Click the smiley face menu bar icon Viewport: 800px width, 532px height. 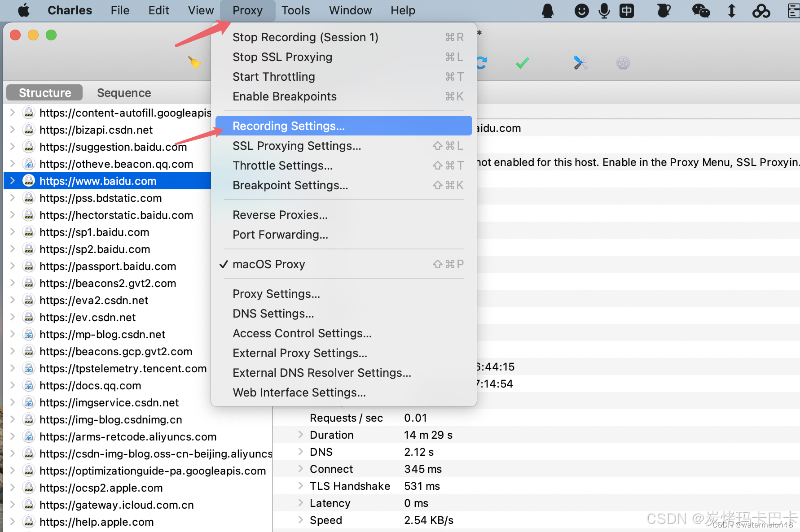point(581,10)
